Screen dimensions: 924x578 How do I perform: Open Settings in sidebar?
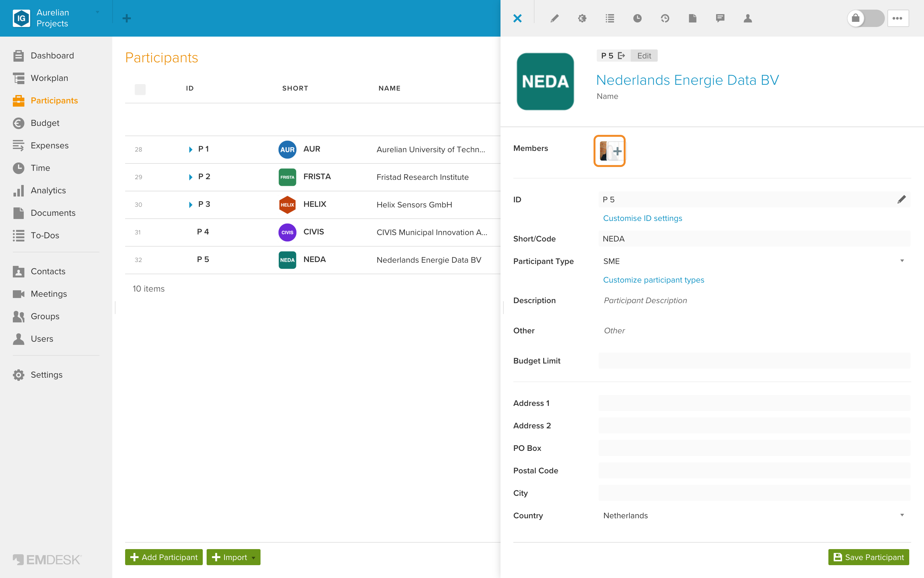click(46, 375)
